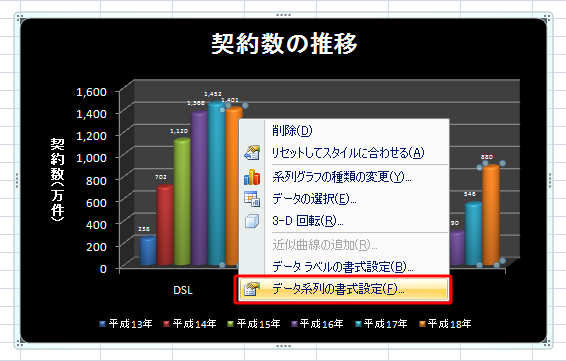Click the Reset to Match Style icon

252,153
